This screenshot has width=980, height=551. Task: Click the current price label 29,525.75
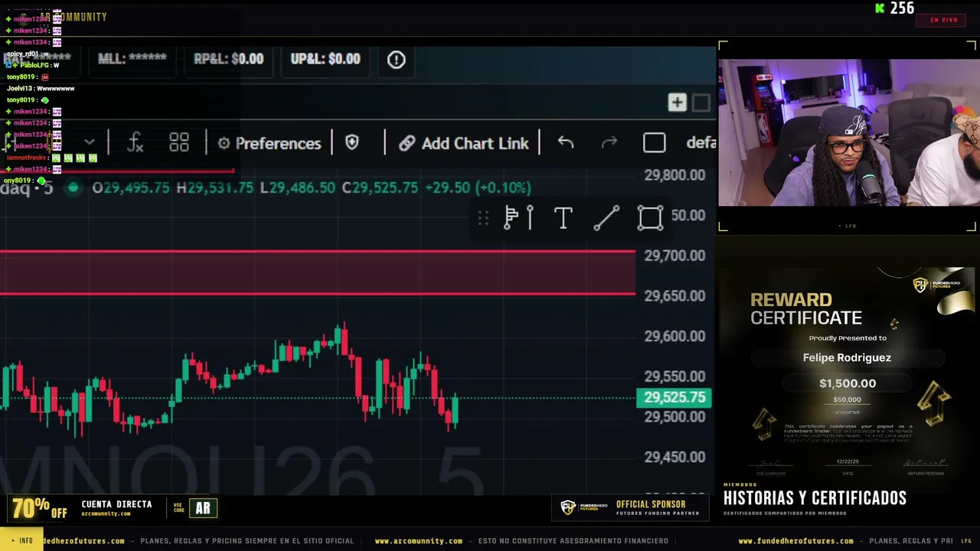[x=675, y=397]
